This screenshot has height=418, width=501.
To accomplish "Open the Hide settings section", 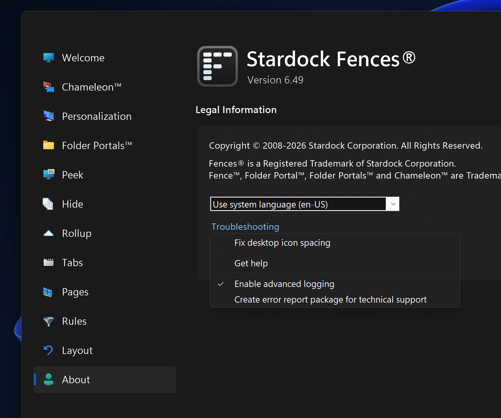I will point(72,204).
